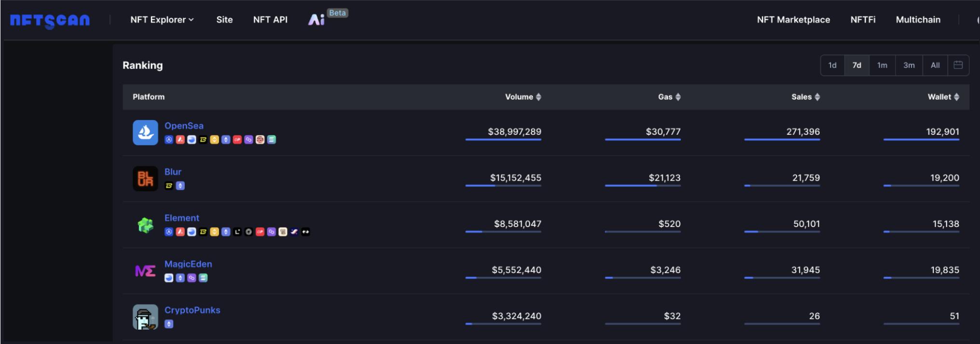
Task: Open the MagicEden platform link
Action: 188,264
